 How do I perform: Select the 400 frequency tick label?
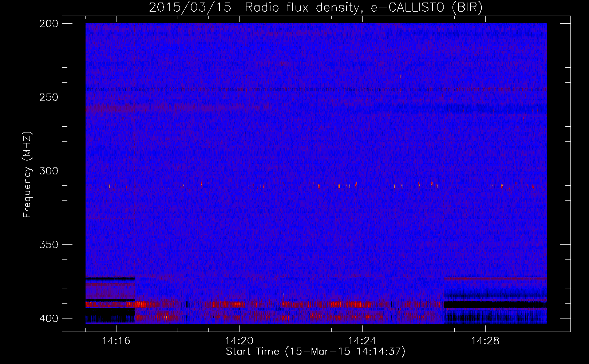point(49,318)
